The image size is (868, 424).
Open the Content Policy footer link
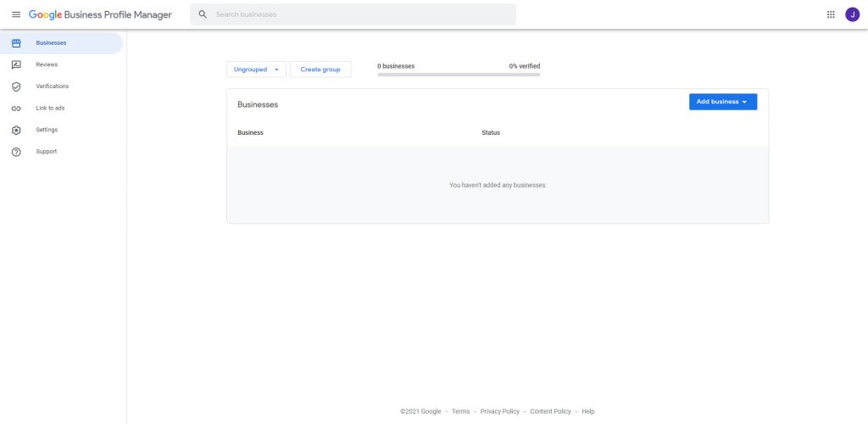pos(550,411)
